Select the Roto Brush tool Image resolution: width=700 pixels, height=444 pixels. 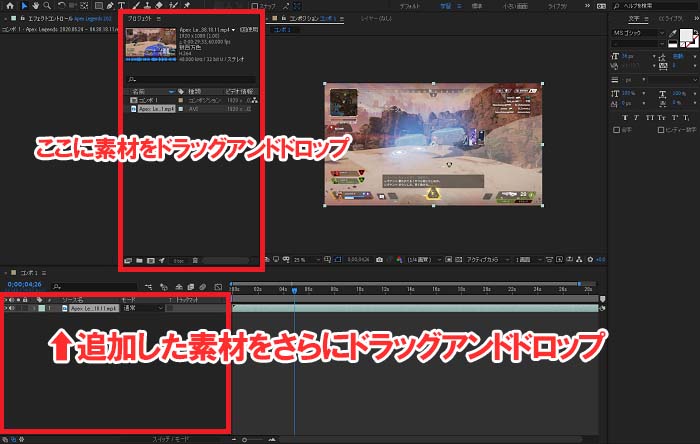click(x=174, y=6)
